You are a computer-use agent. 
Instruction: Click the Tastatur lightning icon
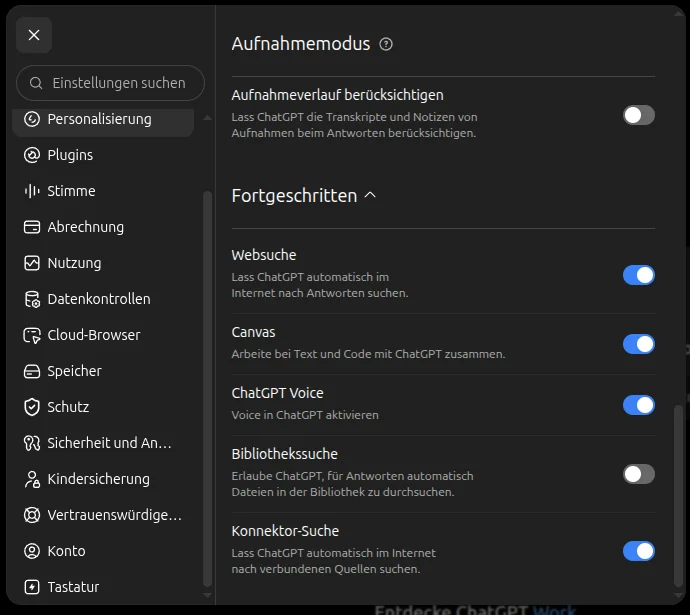click(32, 587)
